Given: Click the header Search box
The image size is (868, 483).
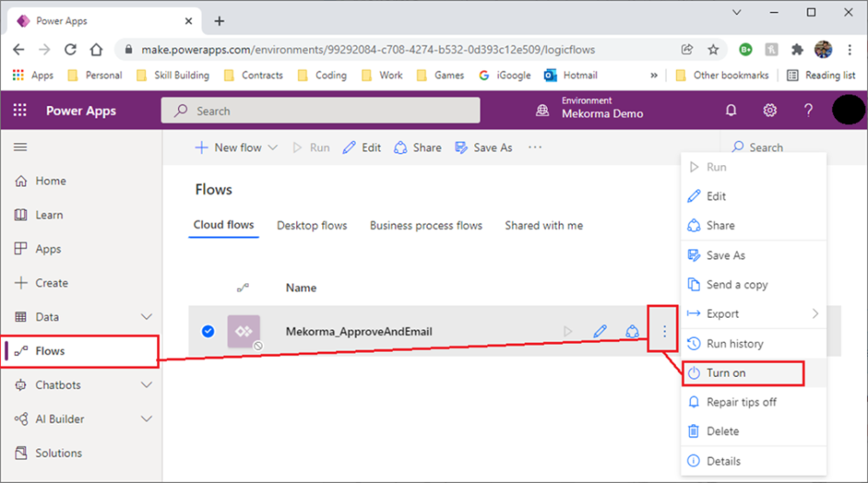Looking at the screenshot, I should (x=320, y=111).
